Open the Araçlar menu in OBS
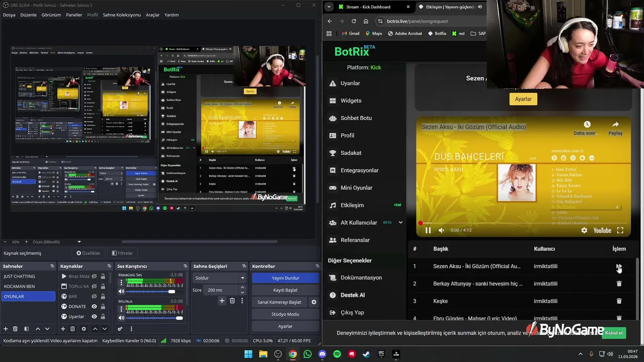Image resolution: width=644 pixels, height=362 pixels. (152, 15)
